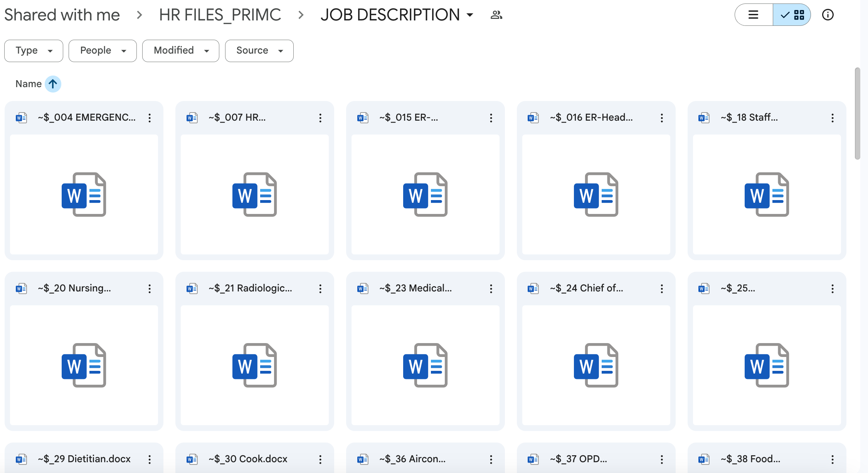This screenshot has width=868, height=473.
Task: Expand the People filter dropdown
Action: click(x=103, y=50)
